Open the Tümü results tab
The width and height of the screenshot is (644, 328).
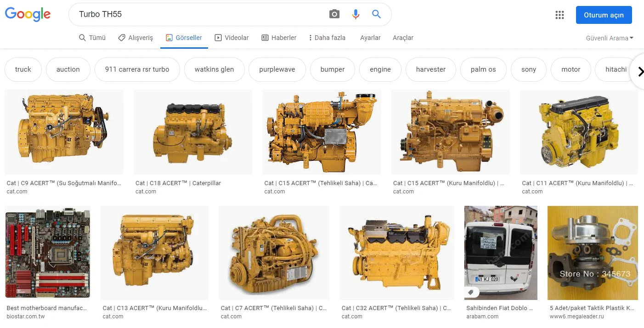click(x=92, y=38)
